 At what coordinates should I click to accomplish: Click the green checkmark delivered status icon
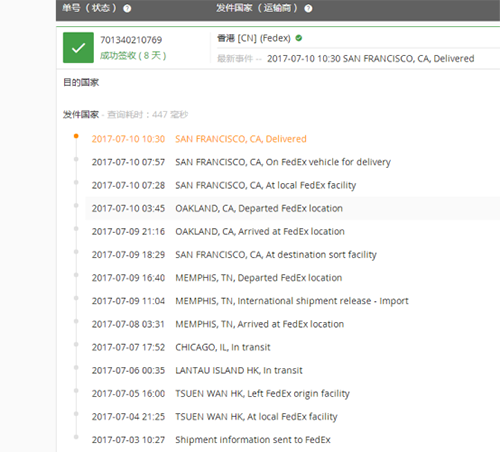click(x=78, y=48)
